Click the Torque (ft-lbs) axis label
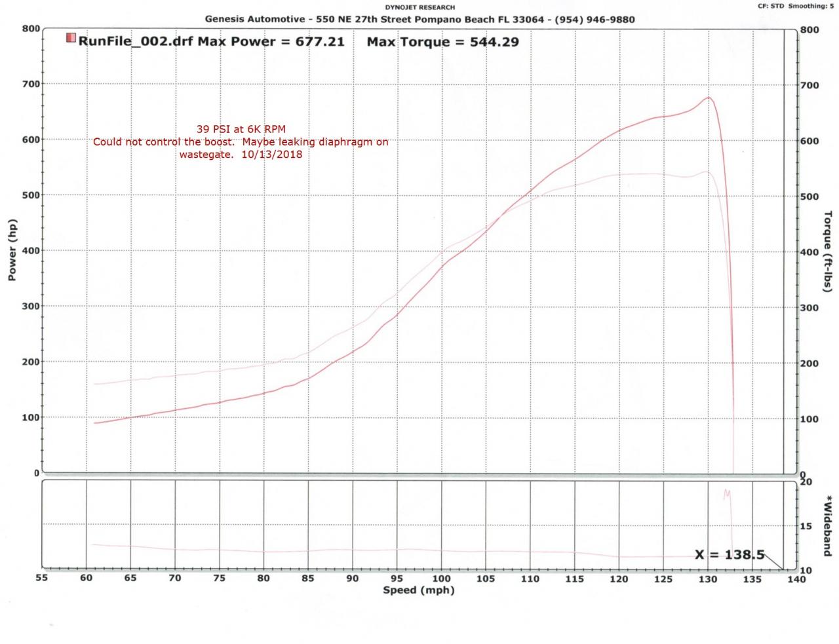839x644 pixels. pyautogui.click(x=827, y=251)
